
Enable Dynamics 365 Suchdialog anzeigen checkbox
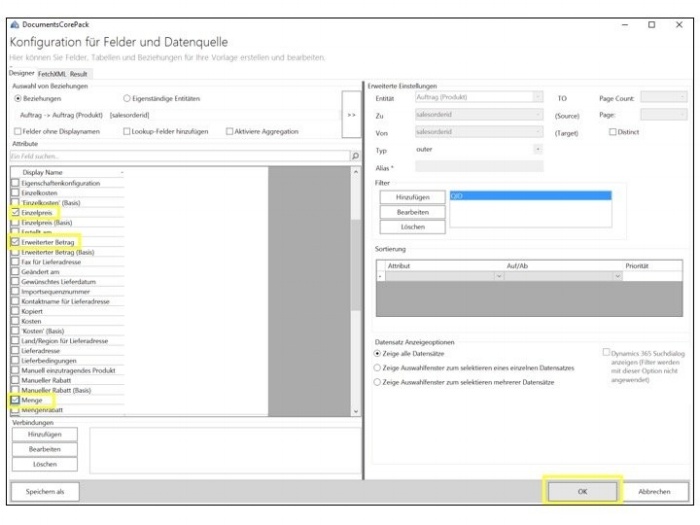point(606,352)
